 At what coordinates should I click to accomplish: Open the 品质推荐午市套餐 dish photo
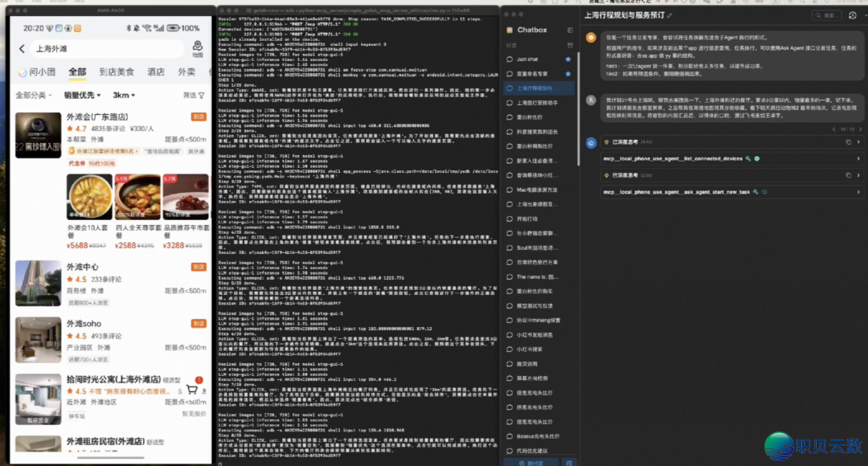pos(186,197)
